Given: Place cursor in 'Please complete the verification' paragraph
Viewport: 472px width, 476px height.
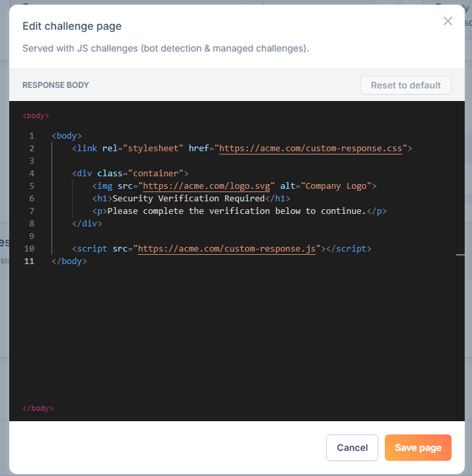Looking at the screenshot, I should click(237, 211).
